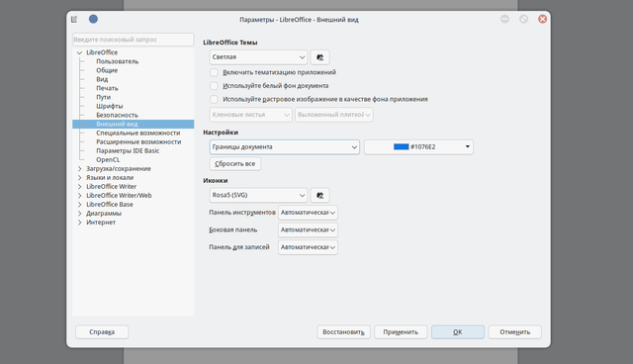The width and height of the screenshot is (633, 364).
Task: Click the Отменить cancel button
Action: point(514,332)
